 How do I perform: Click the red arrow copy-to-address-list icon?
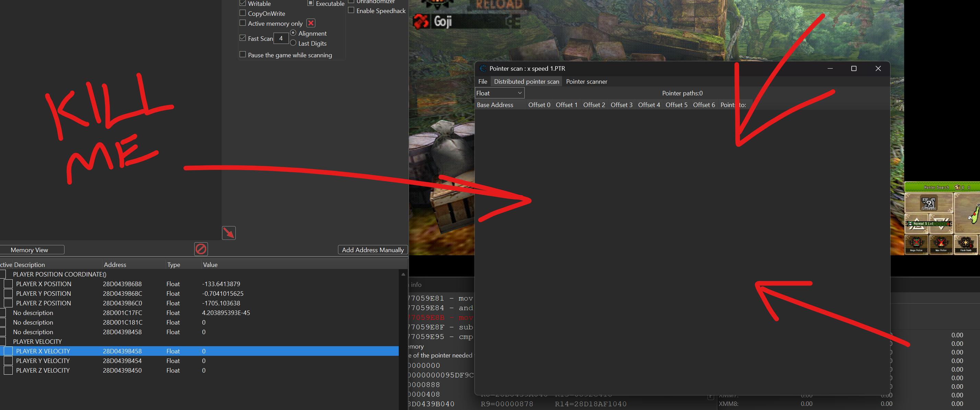click(x=229, y=233)
